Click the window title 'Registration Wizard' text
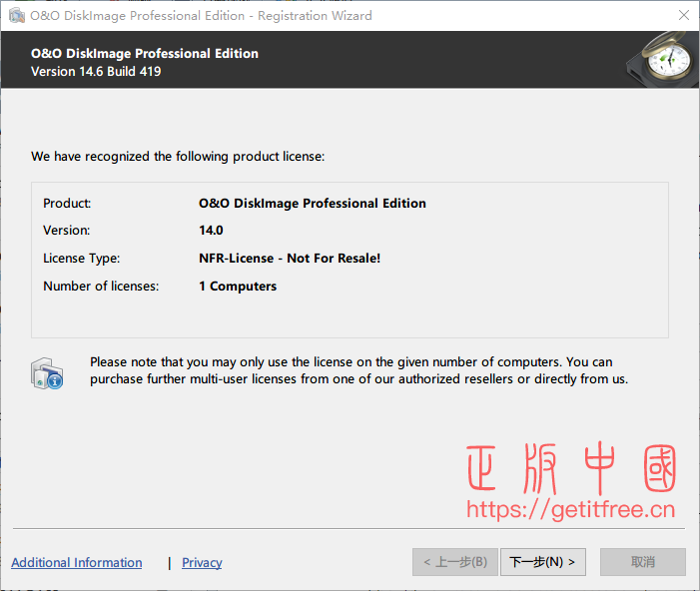 [315, 16]
